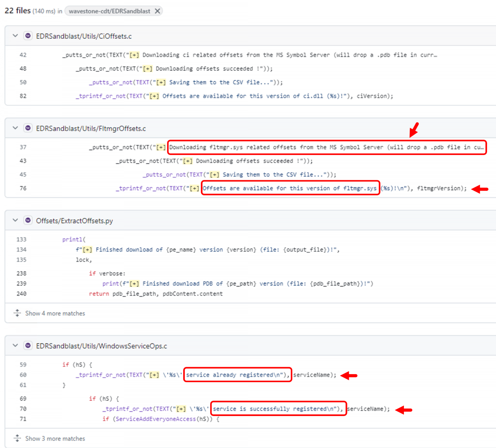
Task: Click the repository avatar icon beside FltmgrOffsets.c
Action: tap(28, 128)
